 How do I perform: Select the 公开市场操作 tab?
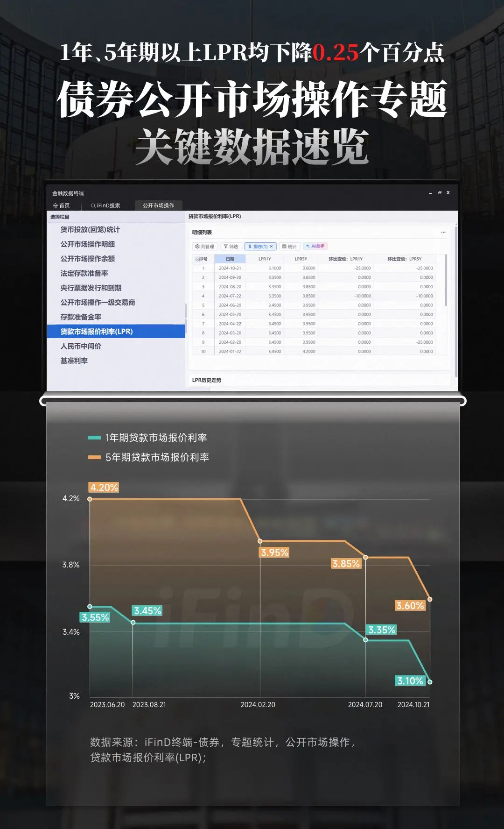tap(158, 205)
